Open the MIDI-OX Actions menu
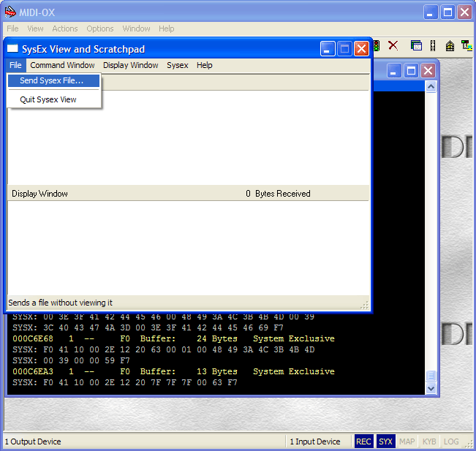 point(65,29)
